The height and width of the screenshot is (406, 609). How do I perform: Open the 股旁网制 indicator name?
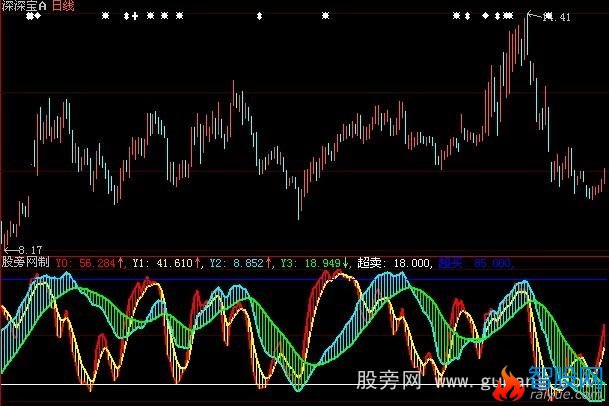pyautogui.click(x=26, y=262)
